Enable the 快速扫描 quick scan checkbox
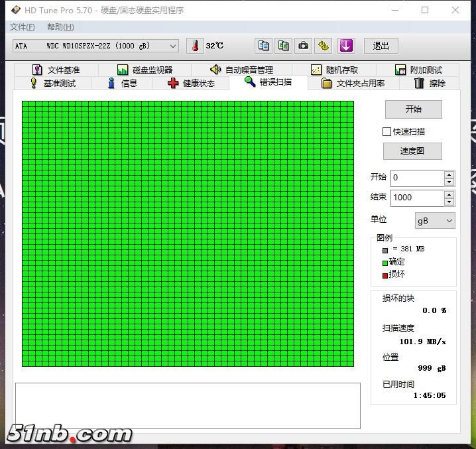 387,131
